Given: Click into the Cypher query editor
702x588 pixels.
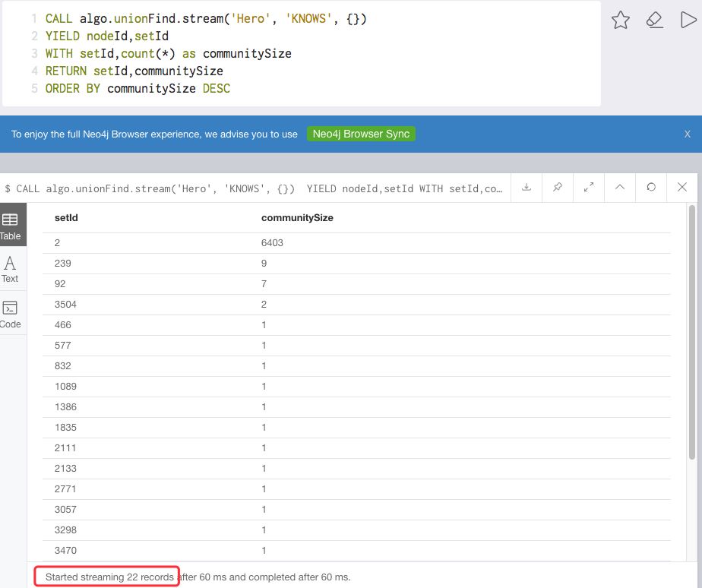Looking at the screenshot, I should 304,53.
